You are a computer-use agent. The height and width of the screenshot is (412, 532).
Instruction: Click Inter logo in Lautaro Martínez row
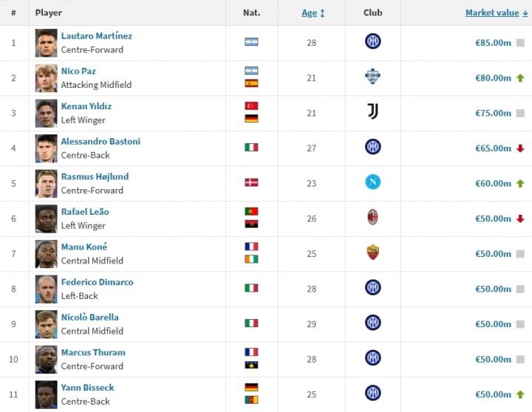coord(372,41)
